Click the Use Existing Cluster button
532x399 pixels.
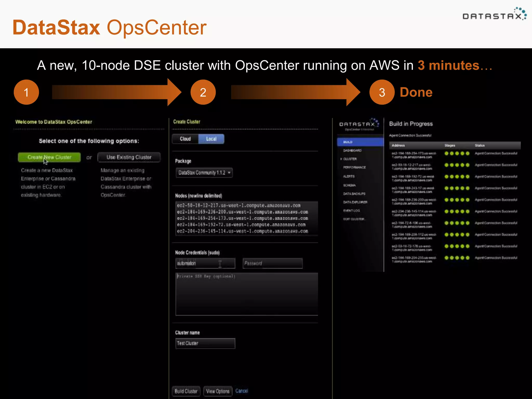pos(129,157)
